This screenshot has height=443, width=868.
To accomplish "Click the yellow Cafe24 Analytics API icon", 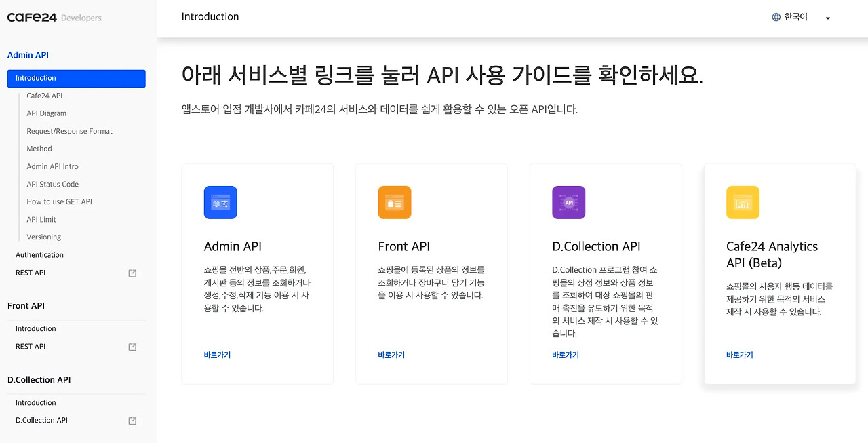I will 743,202.
